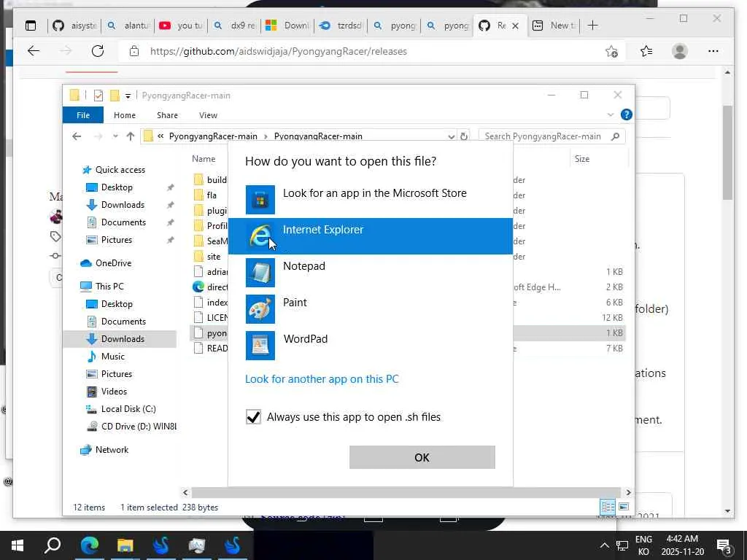Go back in File Explorer
The width and height of the screenshot is (747, 560).
click(x=77, y=136)
